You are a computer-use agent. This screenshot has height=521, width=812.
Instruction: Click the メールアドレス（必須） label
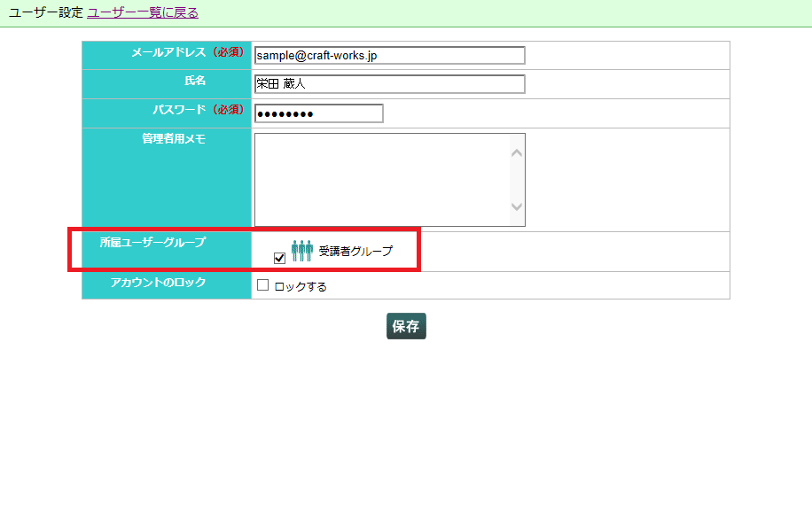tap(187, 51)
